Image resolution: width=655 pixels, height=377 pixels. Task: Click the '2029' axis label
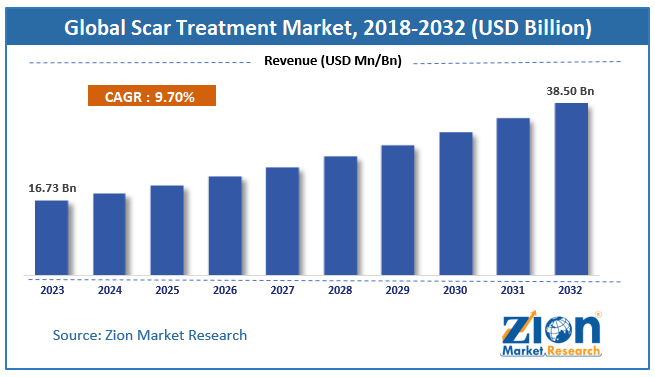tap(398, 290)
